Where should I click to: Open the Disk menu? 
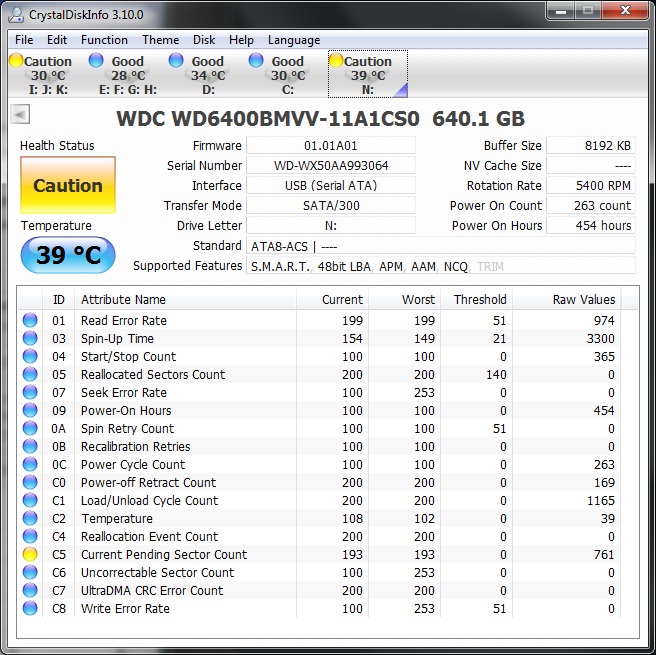tap(204, 40)
